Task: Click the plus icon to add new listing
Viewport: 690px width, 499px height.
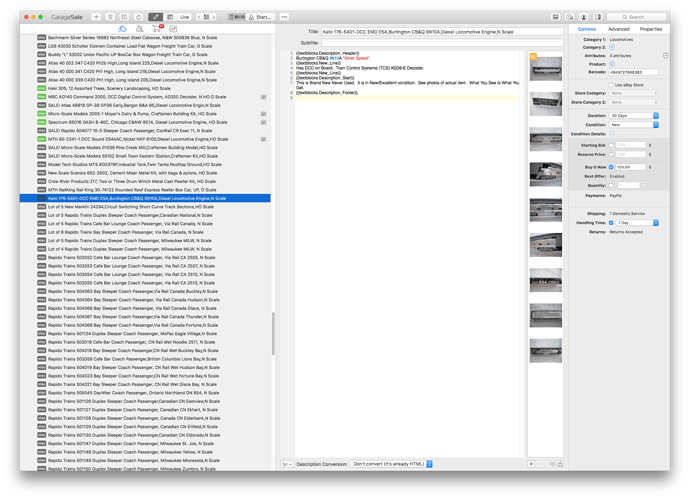Action: [96, 17]
